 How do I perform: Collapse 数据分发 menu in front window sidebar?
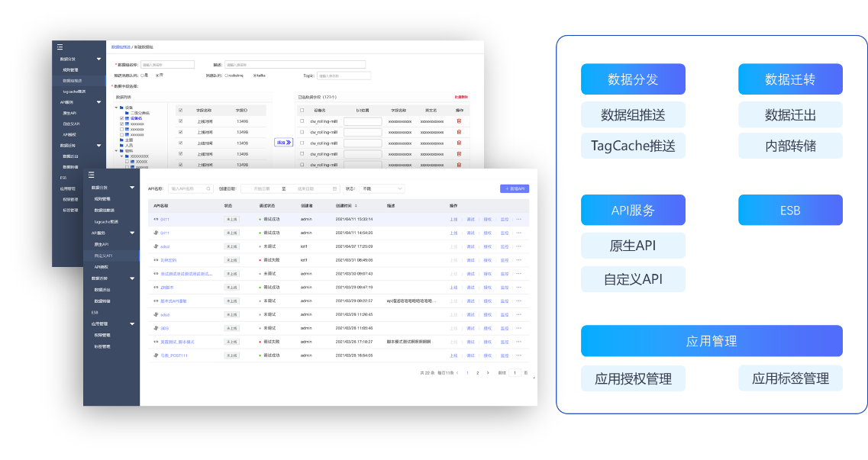132,188
